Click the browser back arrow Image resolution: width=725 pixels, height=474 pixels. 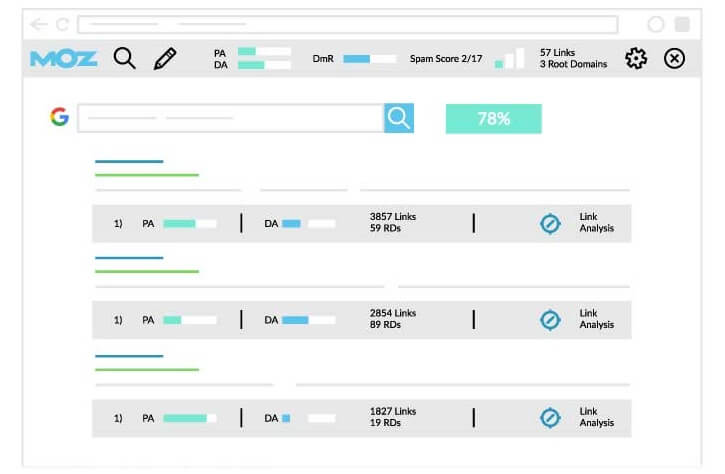point(38,24)
